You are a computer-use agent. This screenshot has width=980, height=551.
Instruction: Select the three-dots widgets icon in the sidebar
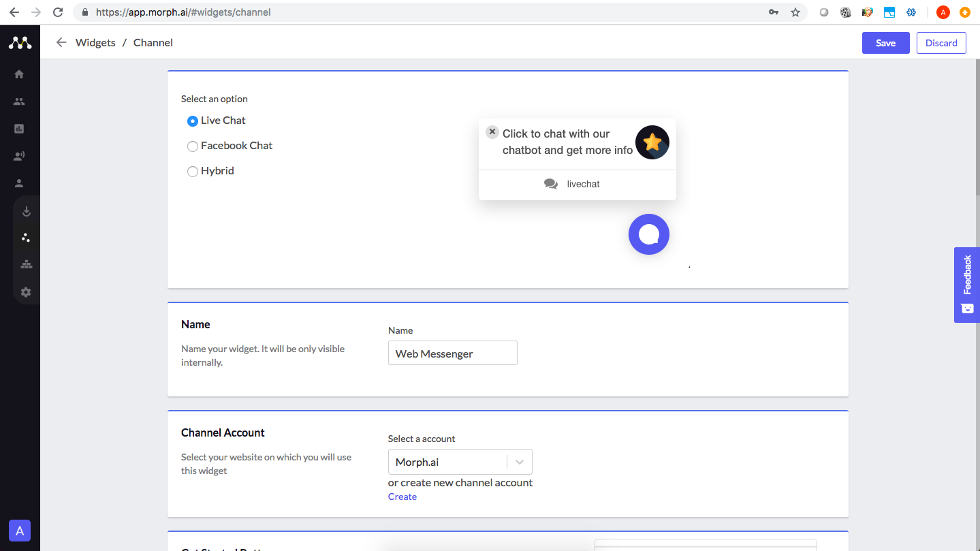[26, 238]
